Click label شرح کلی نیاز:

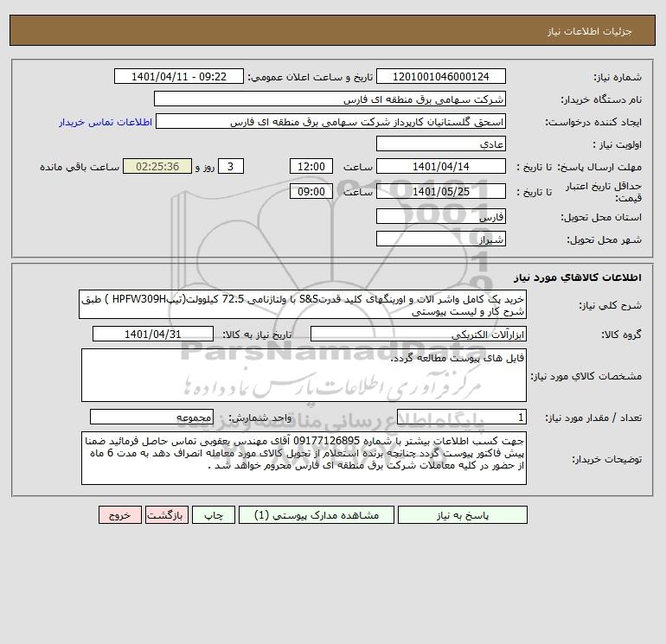611,306
